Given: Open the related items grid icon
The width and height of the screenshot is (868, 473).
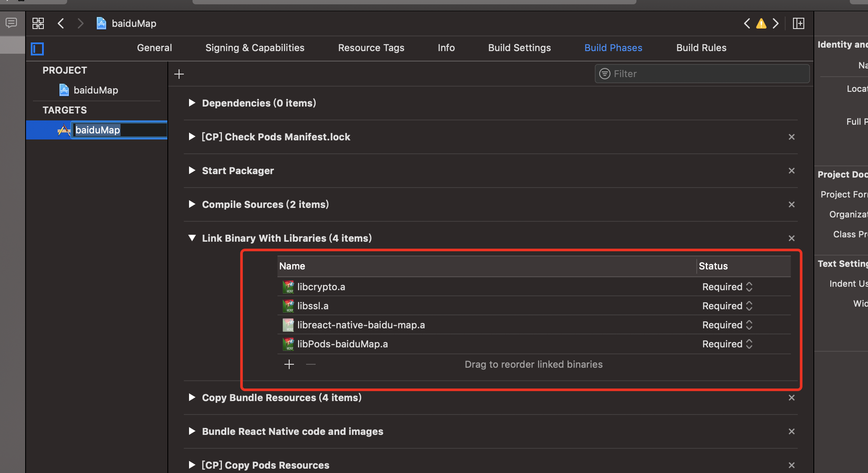Looking at the screenshot, I should 38,23.
